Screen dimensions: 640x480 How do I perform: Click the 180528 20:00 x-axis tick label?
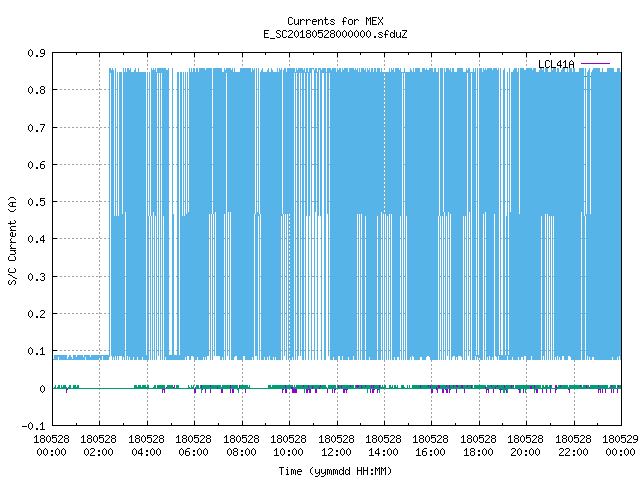click(x=525, y=446)
